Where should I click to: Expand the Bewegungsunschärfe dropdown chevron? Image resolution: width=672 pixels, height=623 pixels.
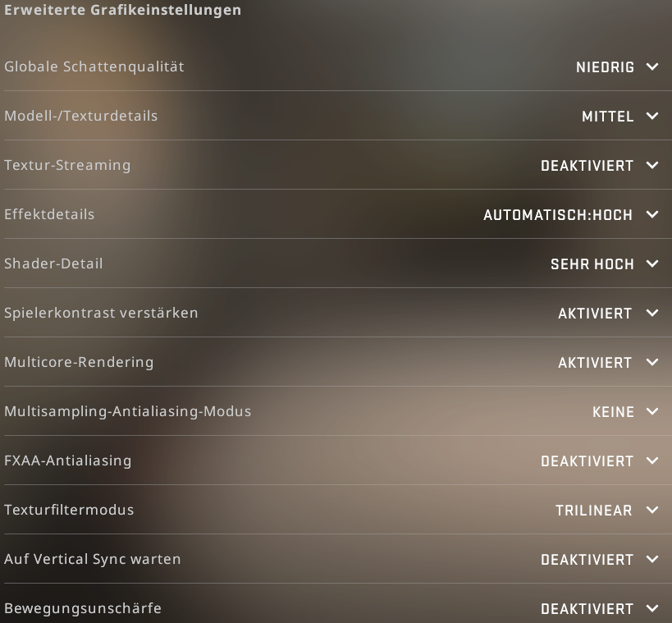pos(652,608)
